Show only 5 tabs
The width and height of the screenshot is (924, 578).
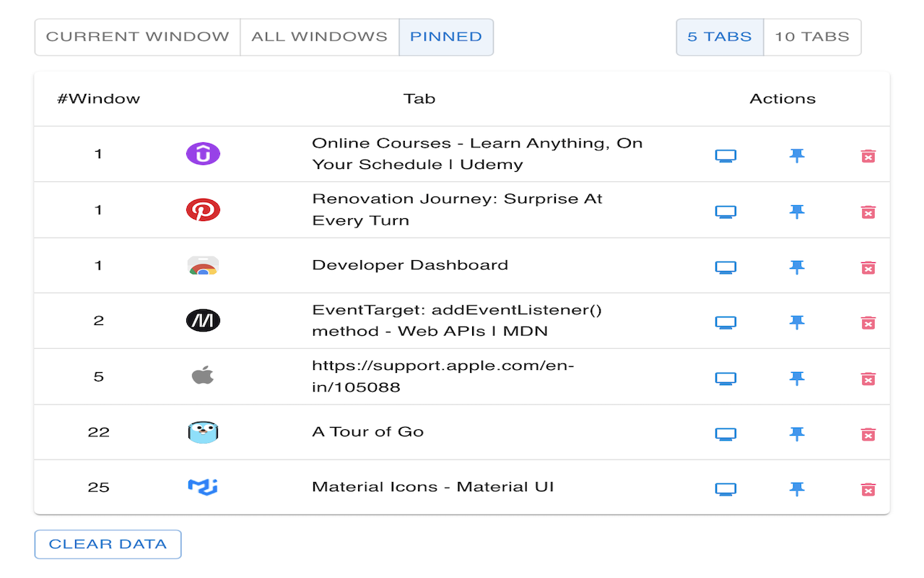coord(720,37)
